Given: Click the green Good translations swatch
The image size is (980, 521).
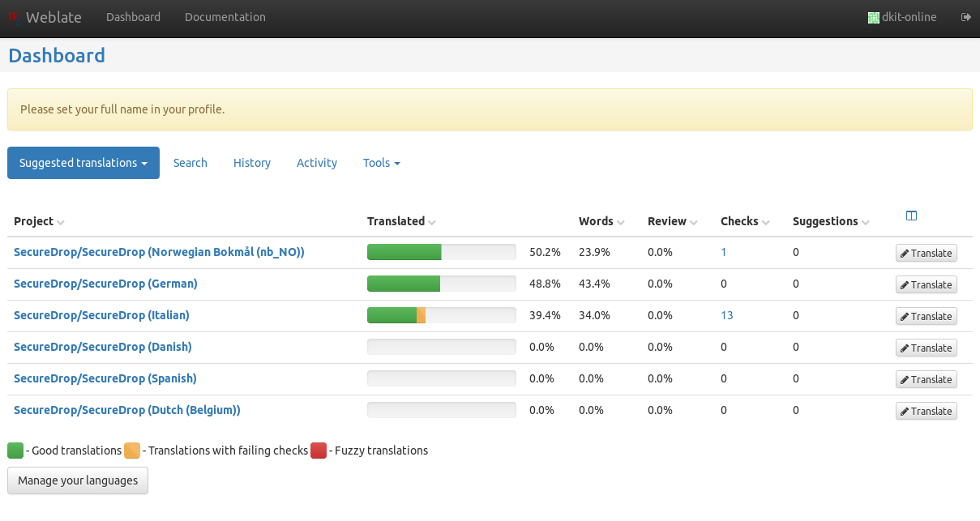Looking at the screenshot, I should 15,451.
